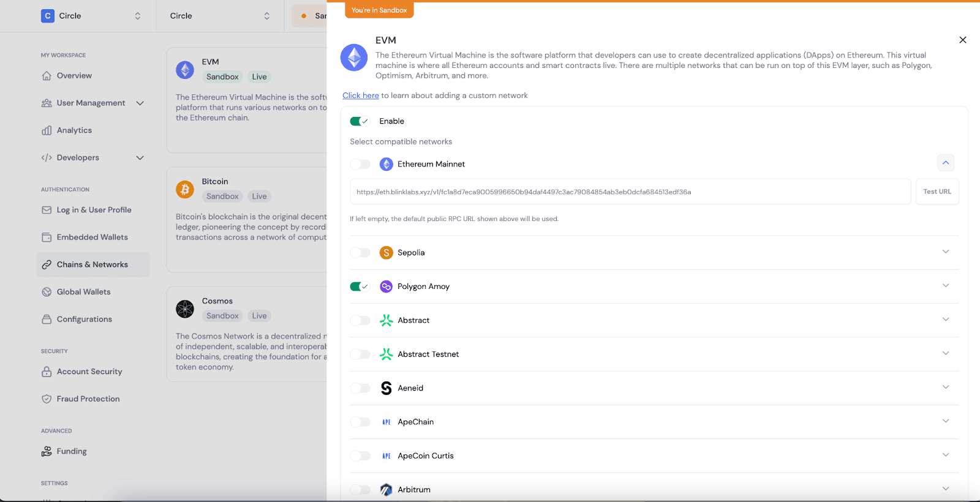This screenshot has width=980, height=502.
Task: Click the green Abstract network icon
Action: click(386, 320)
